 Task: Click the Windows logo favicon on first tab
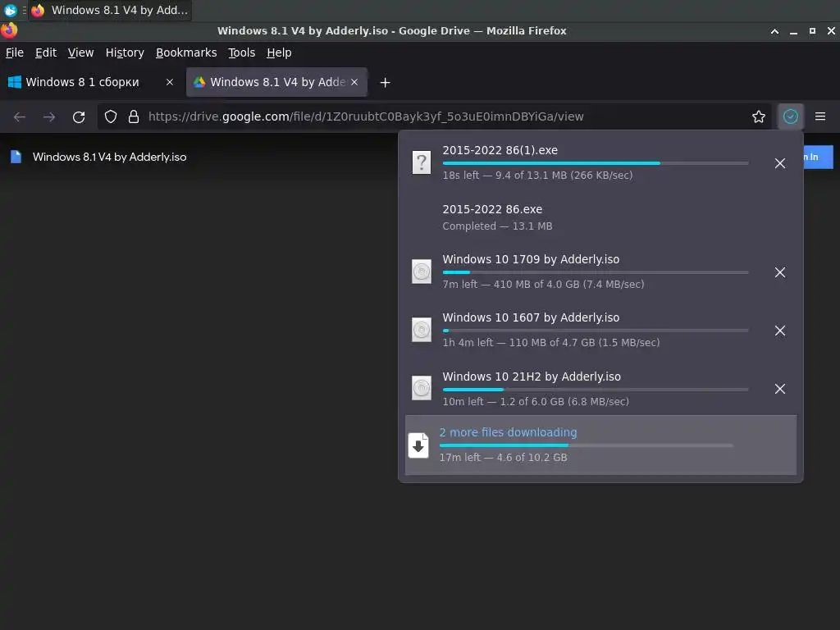(15, 82)
